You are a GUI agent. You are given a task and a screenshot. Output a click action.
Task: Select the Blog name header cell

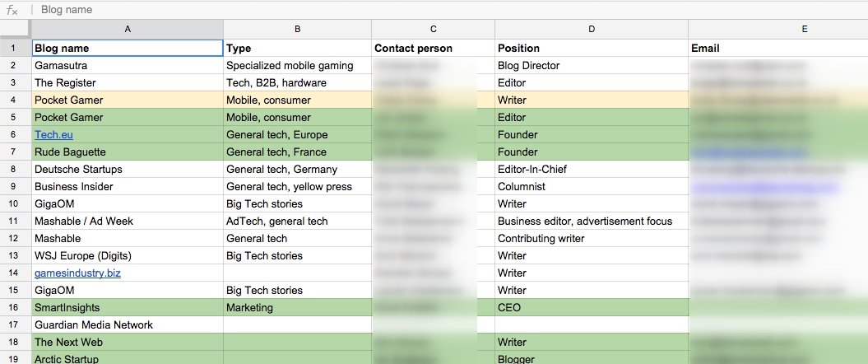point(128,49)
